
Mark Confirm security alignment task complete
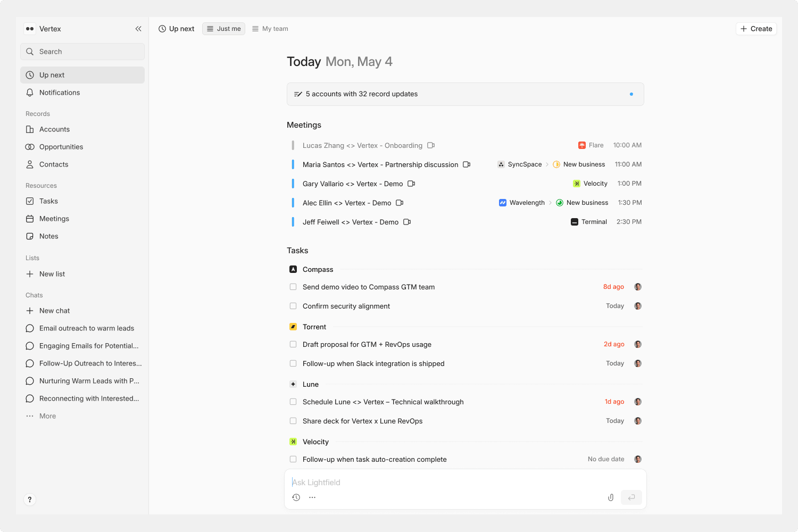[x=293, y=306]
